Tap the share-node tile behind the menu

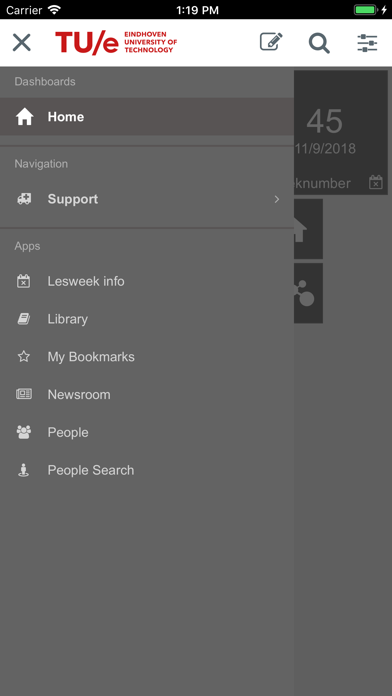coord(308,293)
